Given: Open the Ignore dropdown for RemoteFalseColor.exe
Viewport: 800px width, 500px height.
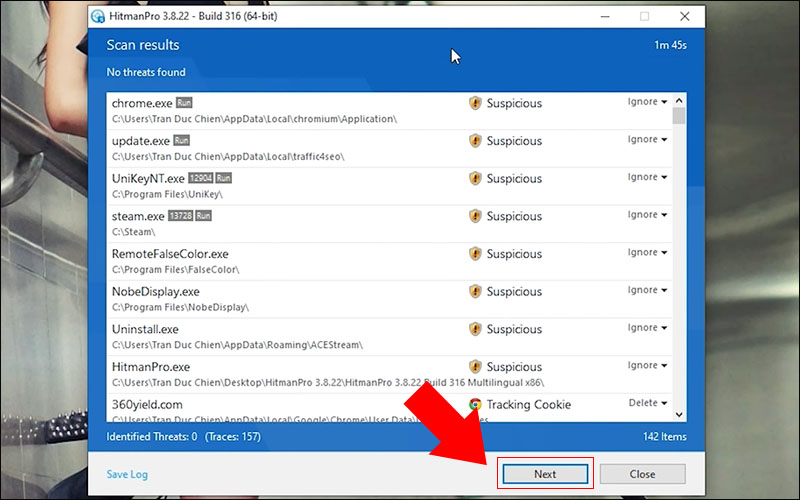Looking at the screenshot, I should (647, 253).
